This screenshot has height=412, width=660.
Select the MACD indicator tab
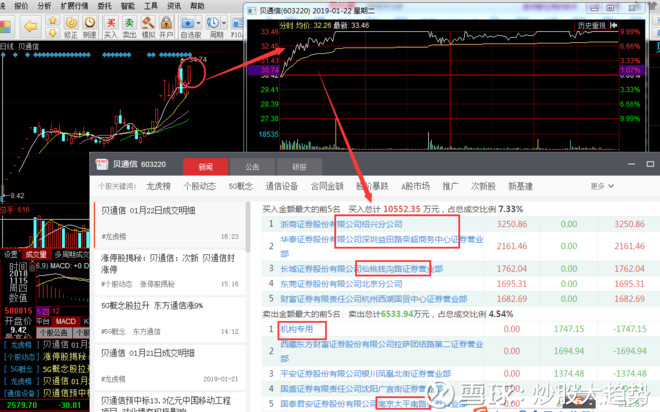pyautogui.click(x=66, y=322)
